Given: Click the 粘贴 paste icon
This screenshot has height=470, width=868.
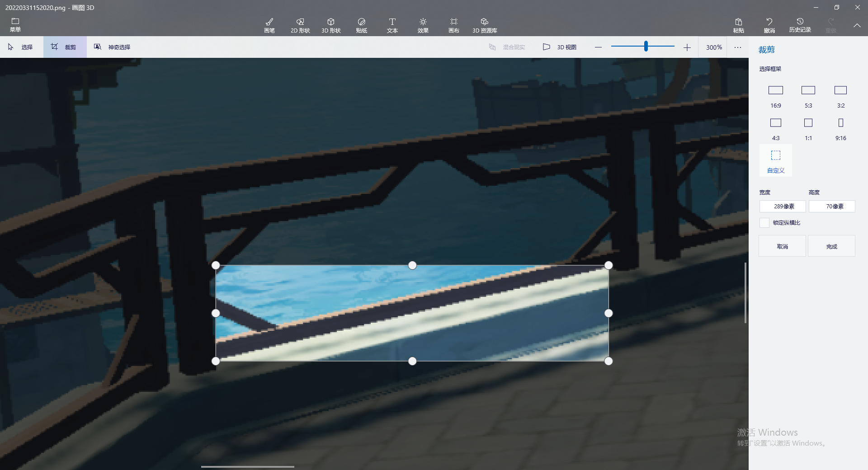Looking at the screenshot, I should [739, 25].
